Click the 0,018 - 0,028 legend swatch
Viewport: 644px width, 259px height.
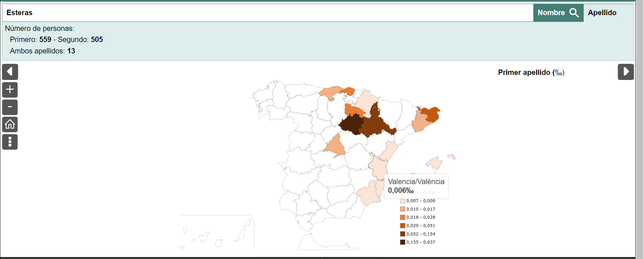[402, 217]
